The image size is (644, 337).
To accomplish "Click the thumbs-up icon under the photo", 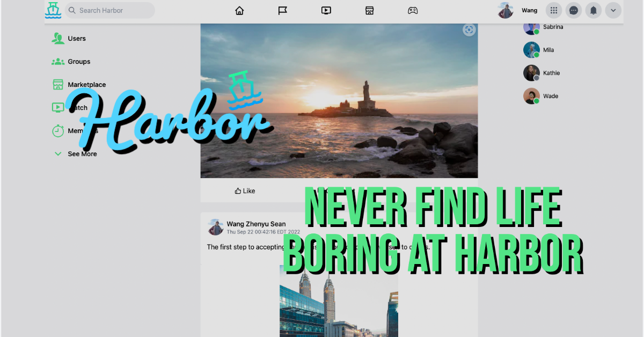I will 238,191.
